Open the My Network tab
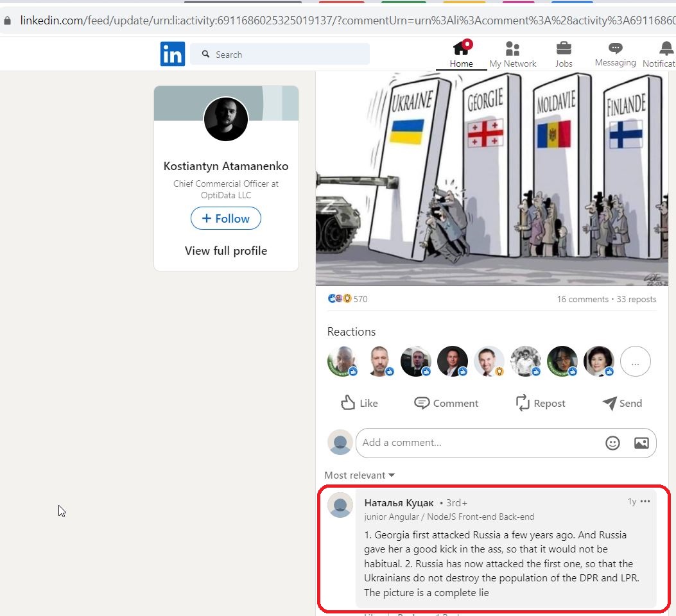 (512, 55)
